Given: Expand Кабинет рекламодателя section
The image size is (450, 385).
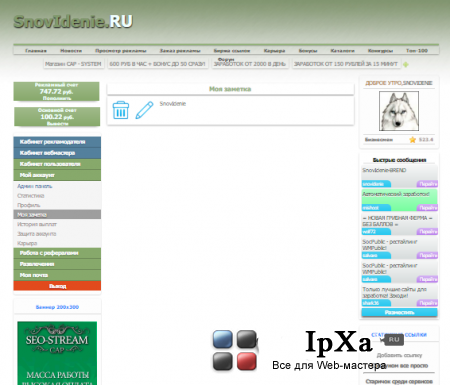Looking at the screenshot, I should pos(57,142).
